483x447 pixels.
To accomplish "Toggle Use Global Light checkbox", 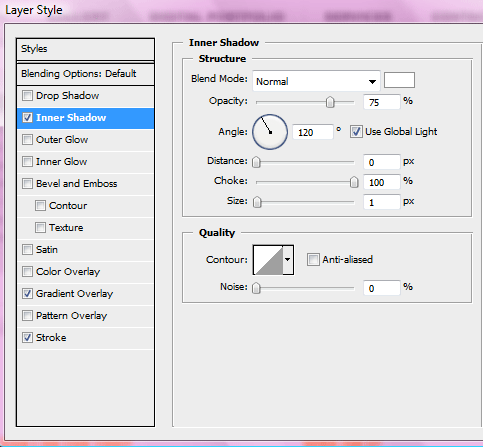I will click(x=356, y=132).
